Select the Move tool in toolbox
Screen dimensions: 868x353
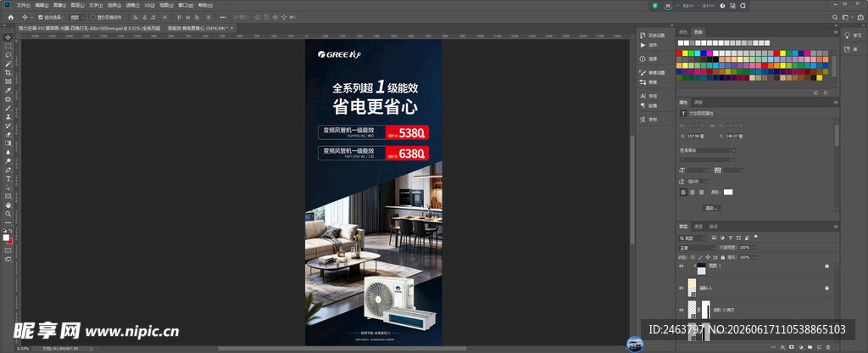pos(8,37)
